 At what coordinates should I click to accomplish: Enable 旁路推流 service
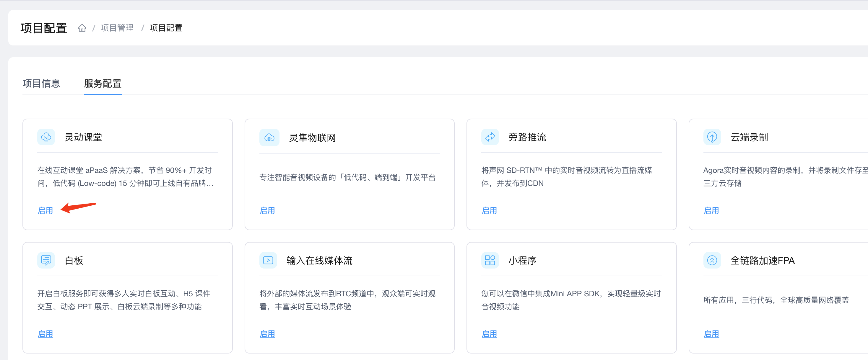(489, 211)
